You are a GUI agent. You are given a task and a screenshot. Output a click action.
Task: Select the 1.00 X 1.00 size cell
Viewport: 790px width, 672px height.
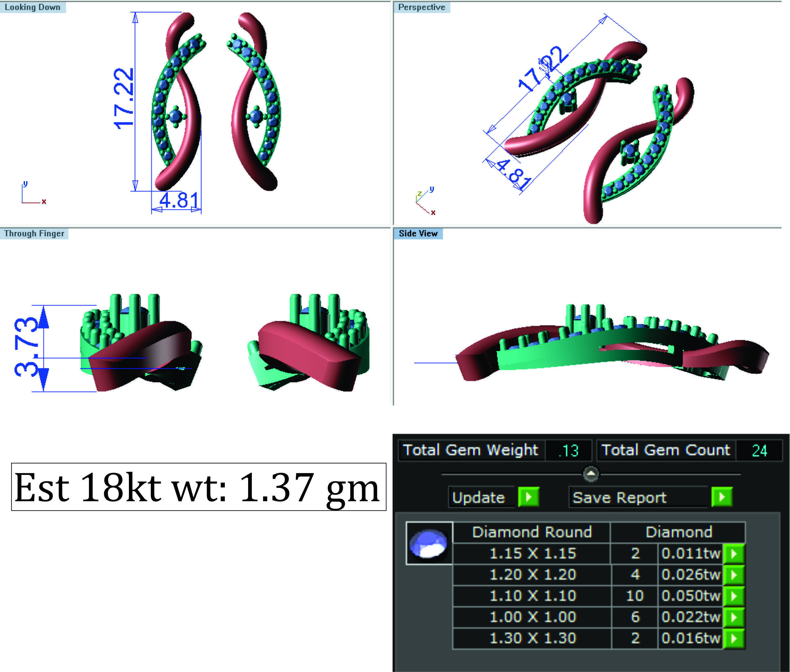tap(532, 617)
